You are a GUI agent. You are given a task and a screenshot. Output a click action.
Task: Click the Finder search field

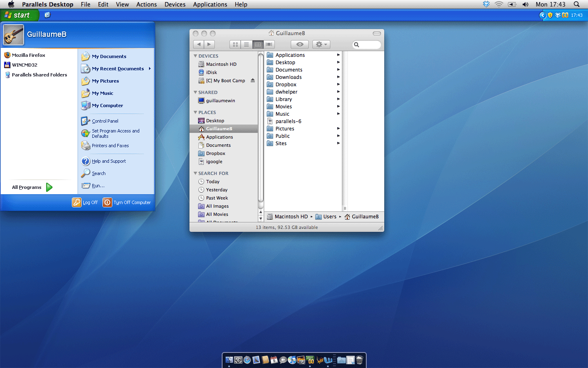pyautogui.click(x=367, y=45)
